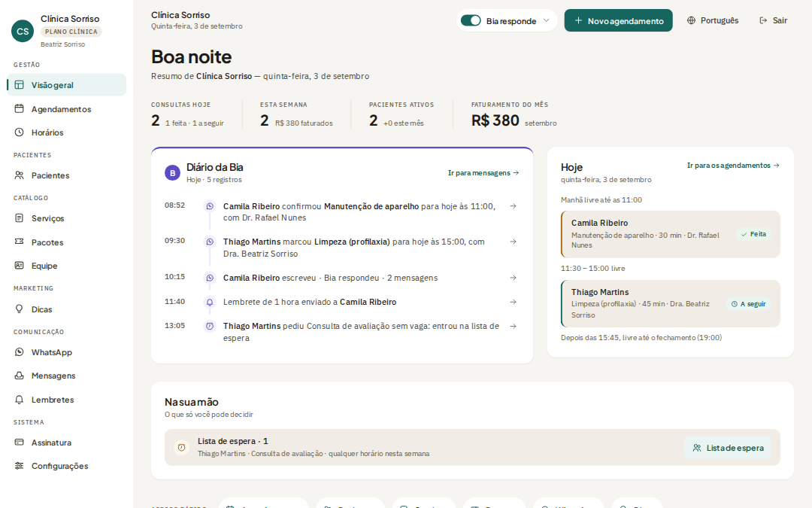This screenshot has width=812, height=508.
Task: Open Thiago Martins' appointment card
Action: [x=671, y=303]
